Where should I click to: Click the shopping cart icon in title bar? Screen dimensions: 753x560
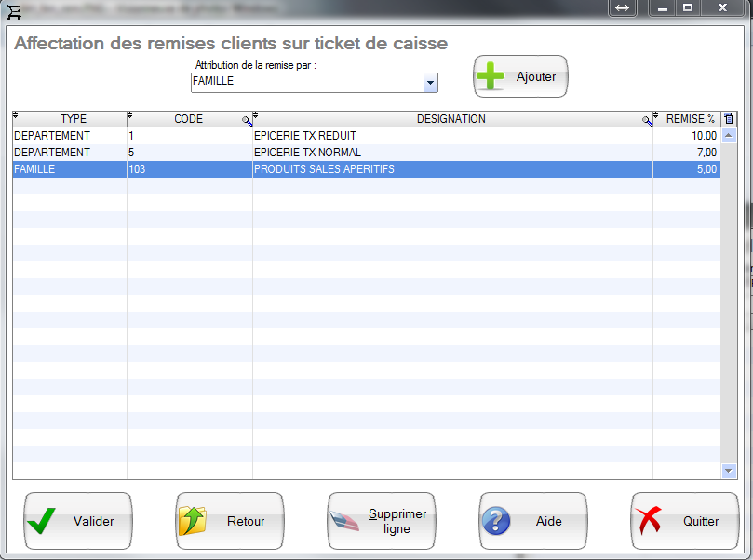pos(13,8)
